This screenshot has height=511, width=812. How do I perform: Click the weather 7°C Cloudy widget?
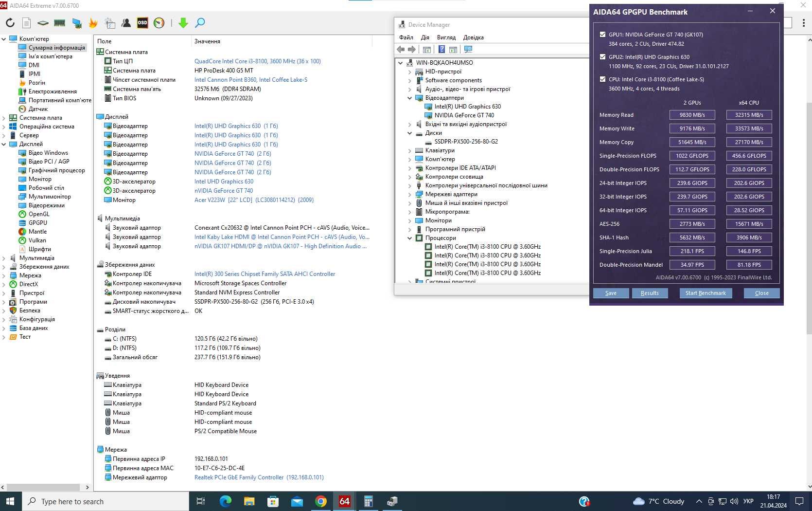click(658, 501)
